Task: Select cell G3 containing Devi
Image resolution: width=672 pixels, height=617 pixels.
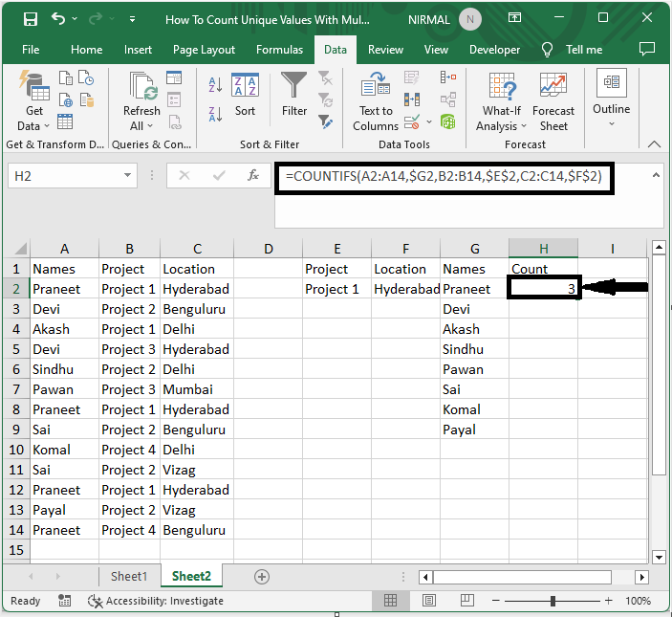Action: [474, 309]
